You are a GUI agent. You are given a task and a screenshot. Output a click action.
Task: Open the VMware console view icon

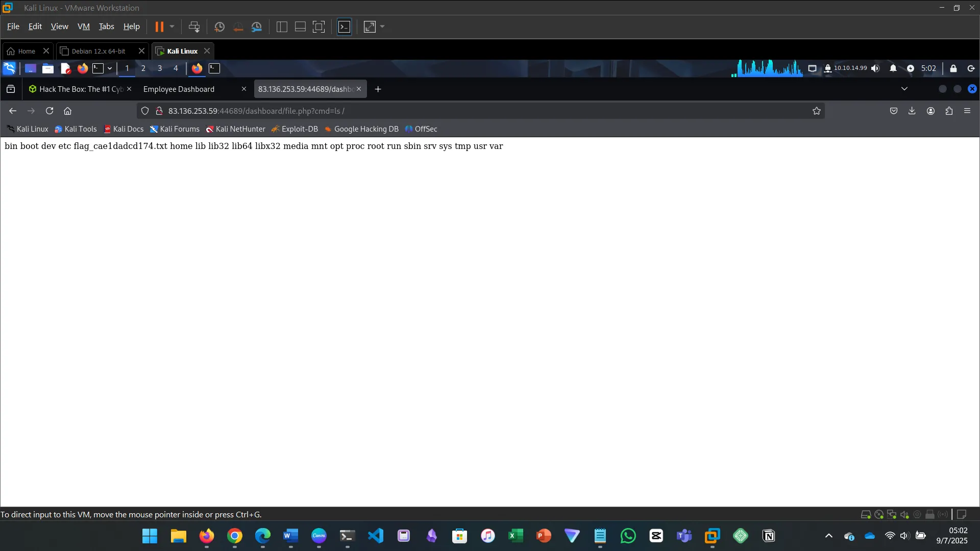[345, 27]
